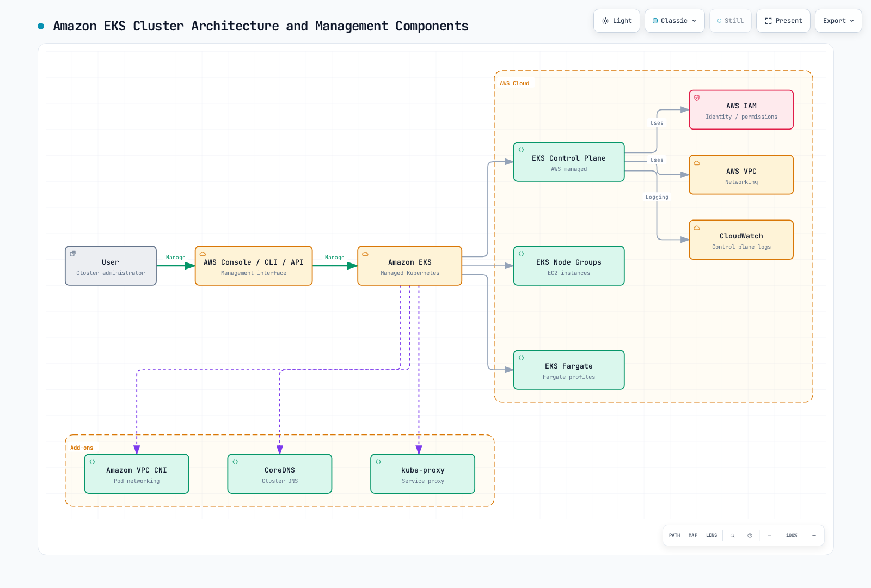Select the LENS view tab
Viewport: 871px width, 588px height.
(x=711, y=535)
